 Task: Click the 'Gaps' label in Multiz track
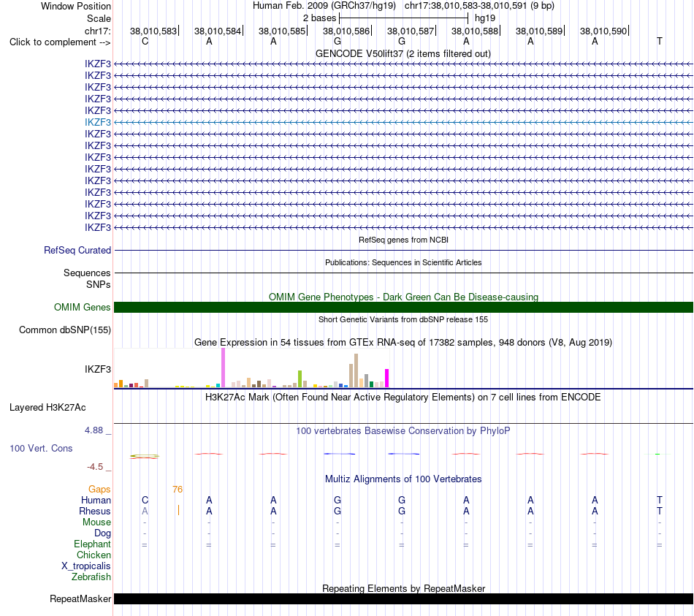99,489
